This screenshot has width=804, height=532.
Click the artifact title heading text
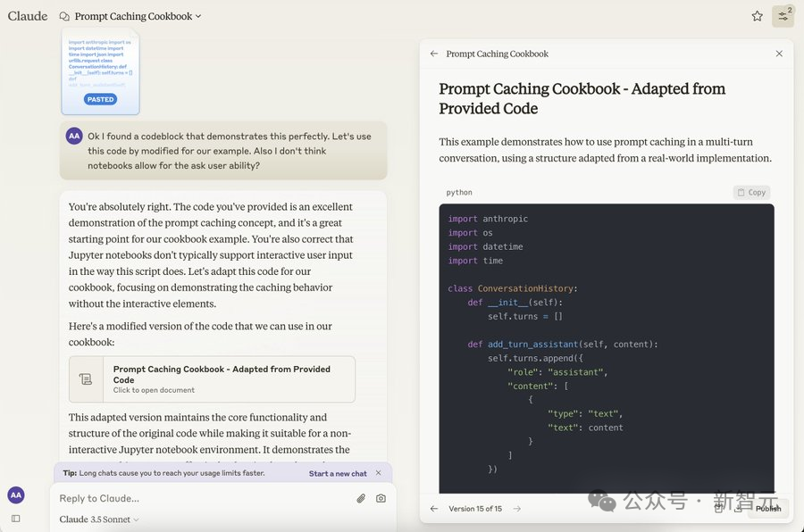582,98
